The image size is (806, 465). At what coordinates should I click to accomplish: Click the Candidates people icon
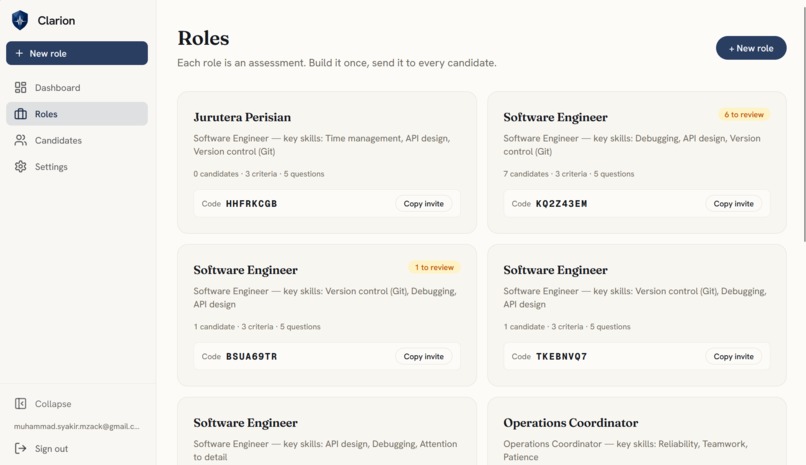pyautogui.click(x=21, y=140)
